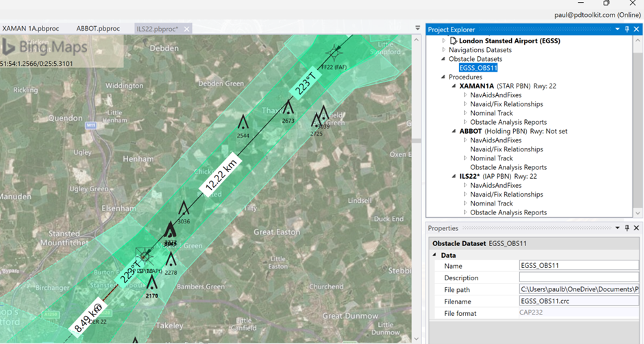The image size is (644, 344).
Task: Open the Project Explorer window options arrow
Action: click(x=617, y=29)
